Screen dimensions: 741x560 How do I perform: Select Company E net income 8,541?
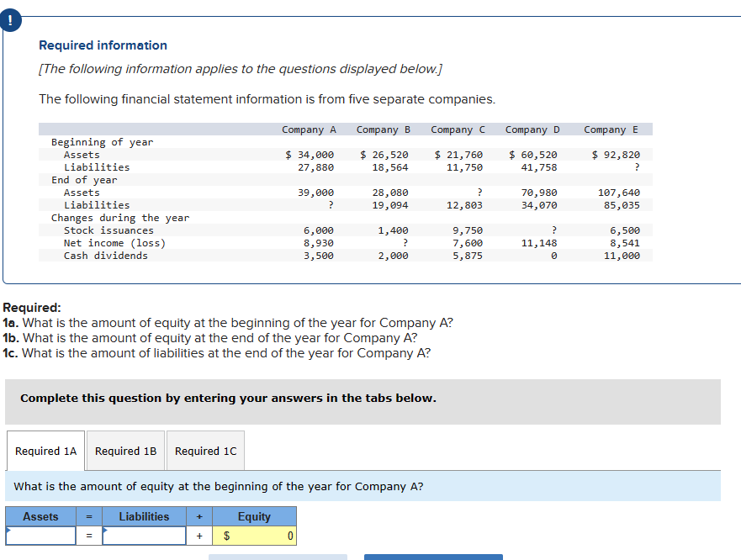[x=625, y=243]
